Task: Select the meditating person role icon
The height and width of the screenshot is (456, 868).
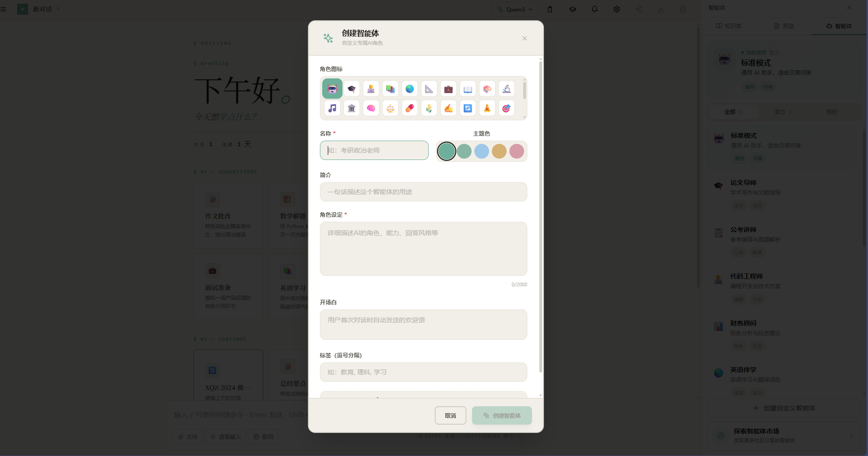Action: click(x=487, y=108)
